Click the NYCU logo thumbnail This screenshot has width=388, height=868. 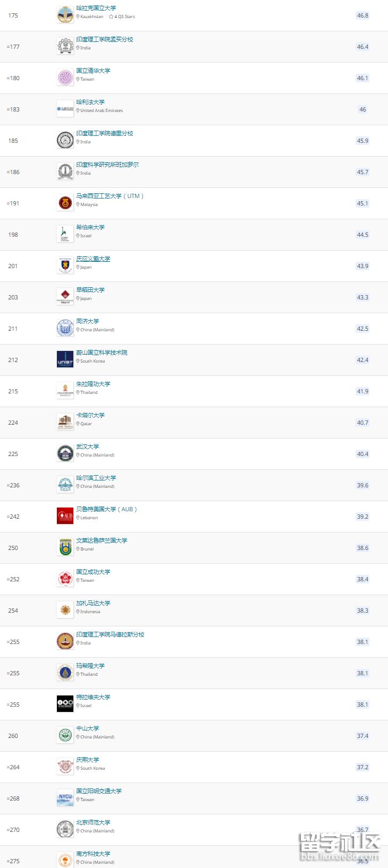[x=65, y=798]
